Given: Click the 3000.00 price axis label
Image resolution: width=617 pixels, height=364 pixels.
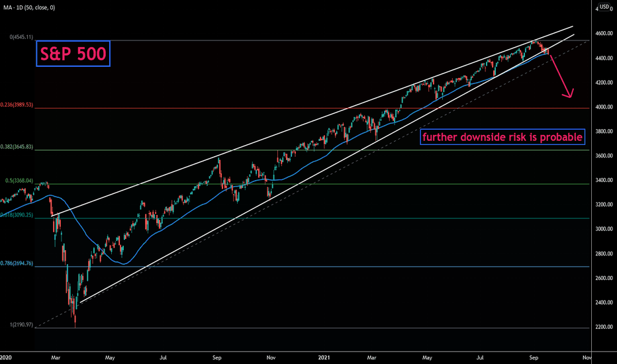Looking at the screenshot, I should (604, 229).
